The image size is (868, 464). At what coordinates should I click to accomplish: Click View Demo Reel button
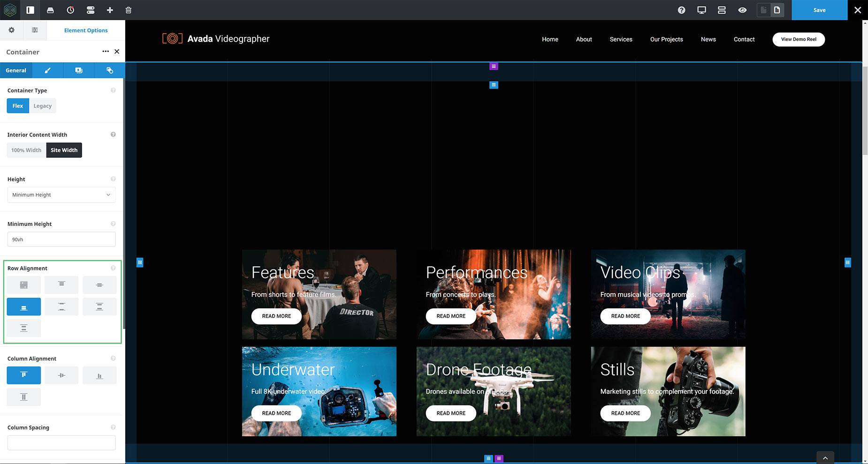pyautogui.click(x=799, y=39)
